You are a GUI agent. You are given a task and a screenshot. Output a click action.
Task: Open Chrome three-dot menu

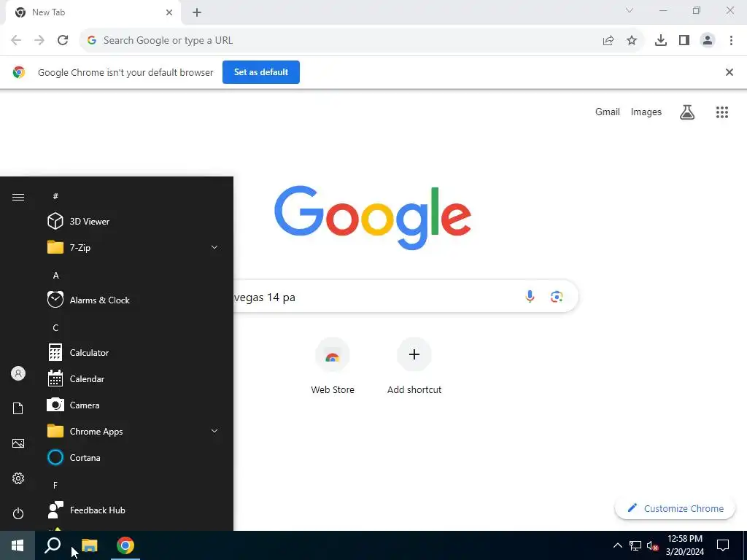[731, 41]
